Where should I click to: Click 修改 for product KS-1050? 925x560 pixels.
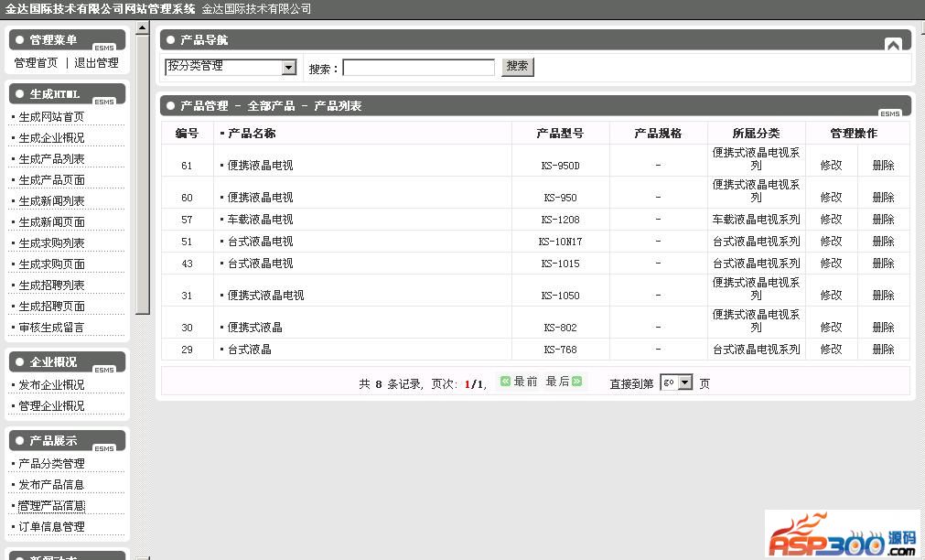(831, 295)
